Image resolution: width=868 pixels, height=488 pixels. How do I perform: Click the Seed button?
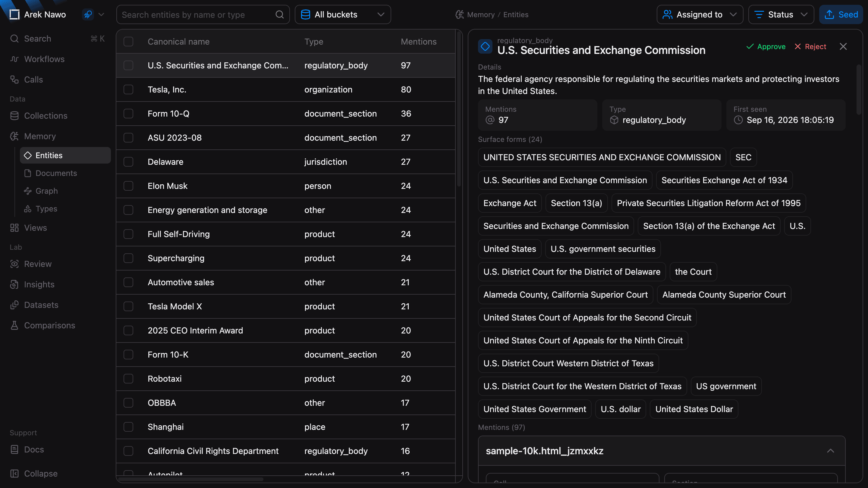(841, 14)
